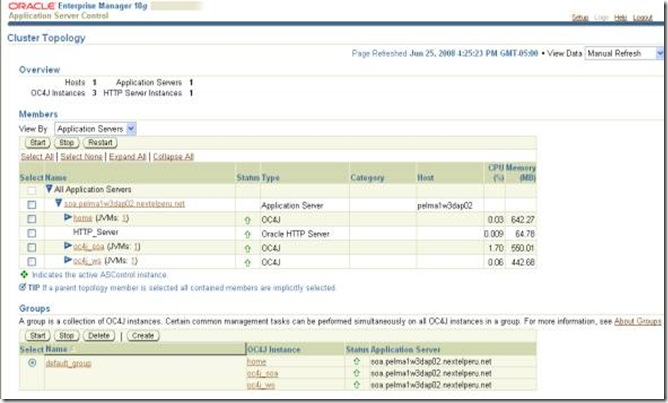Viewport: 668px width, 403px height.
Task: Expand the oc4j_soa tree node
Action: (68, 246)
